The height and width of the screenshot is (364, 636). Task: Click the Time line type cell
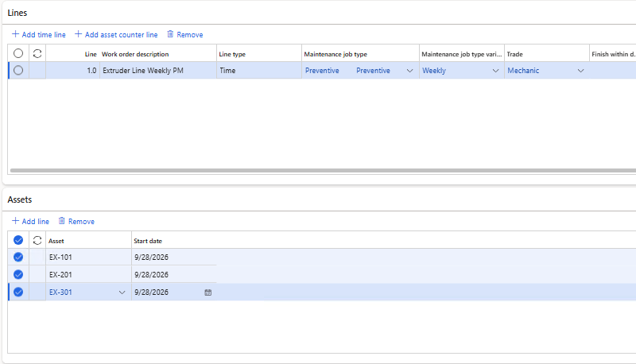click(x=259, y=71)
